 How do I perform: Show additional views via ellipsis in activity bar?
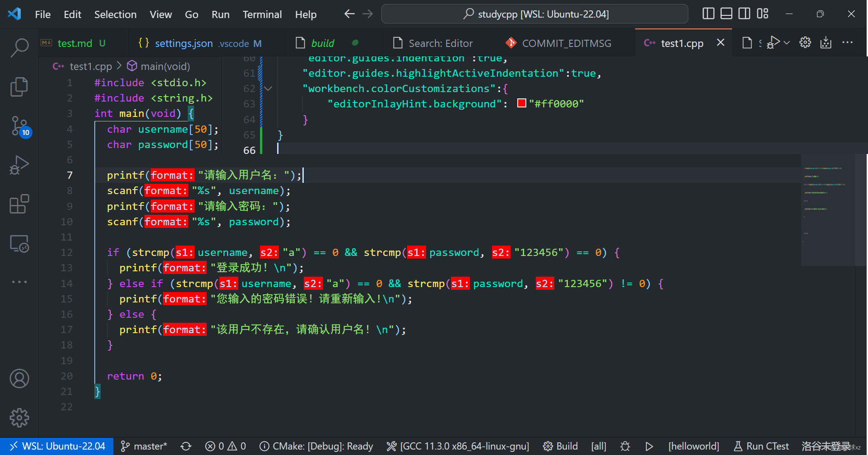pyautogui.click(x=19, y=282)
